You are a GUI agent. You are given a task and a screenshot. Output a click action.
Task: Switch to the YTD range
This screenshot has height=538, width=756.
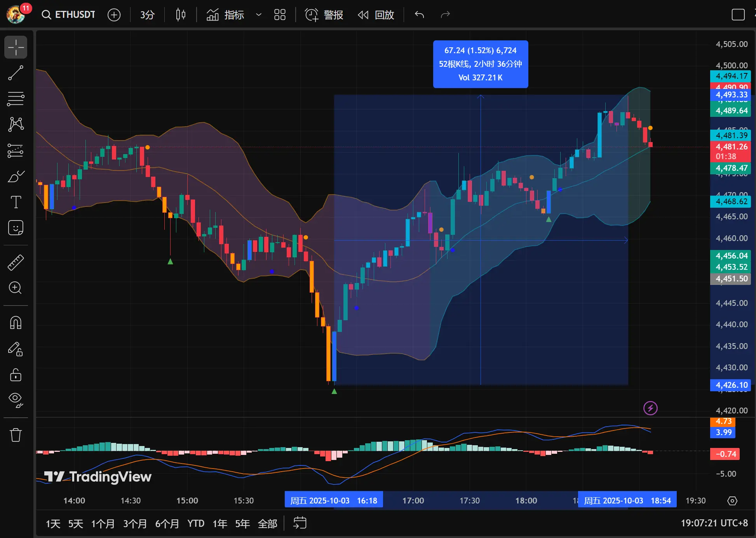pos(196,524)
